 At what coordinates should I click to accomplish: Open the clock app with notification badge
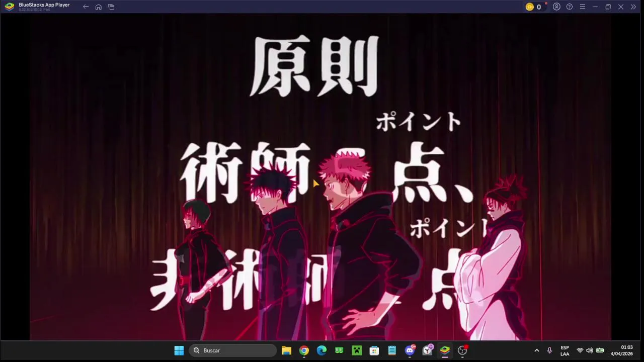click(x=428, y=350)
